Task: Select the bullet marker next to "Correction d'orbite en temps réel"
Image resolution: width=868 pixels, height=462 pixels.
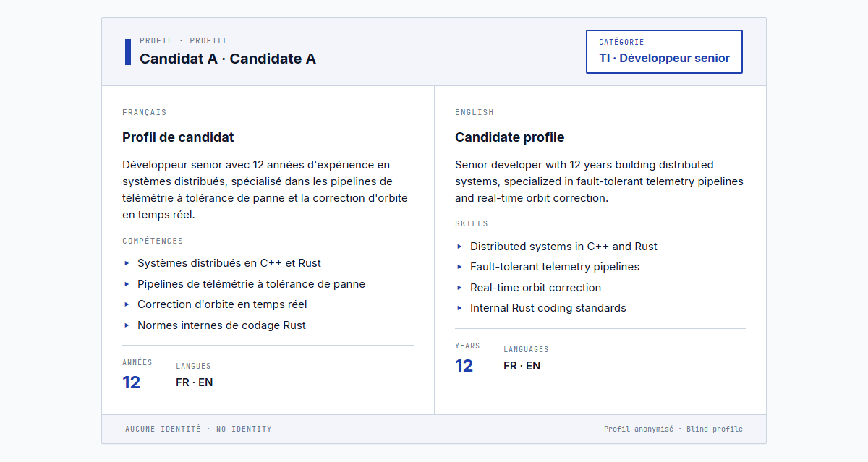Action: point(127,304)
